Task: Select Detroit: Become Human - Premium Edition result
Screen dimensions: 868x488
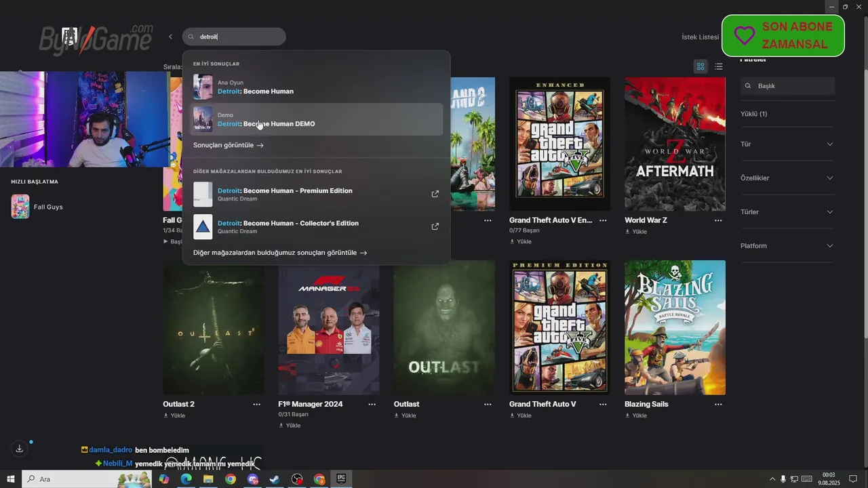Action: [316, 194]
